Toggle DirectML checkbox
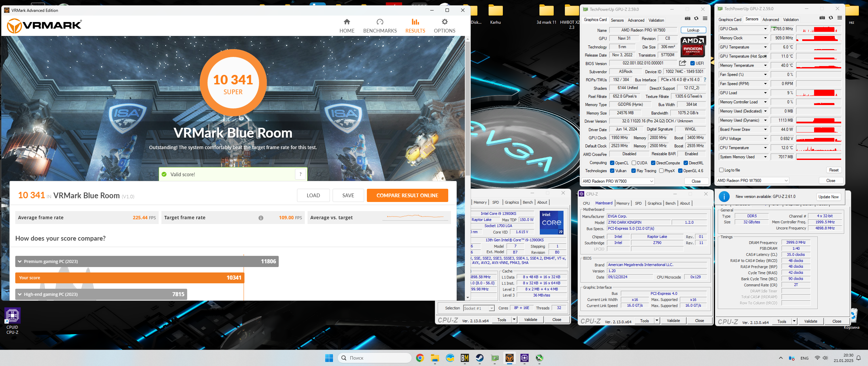 [686, 163]
